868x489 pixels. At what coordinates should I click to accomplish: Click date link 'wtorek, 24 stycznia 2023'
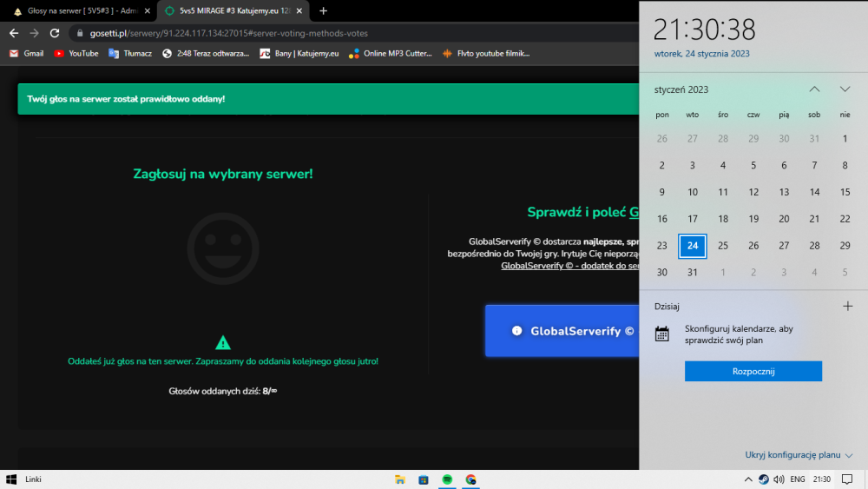tap(702, 54)
